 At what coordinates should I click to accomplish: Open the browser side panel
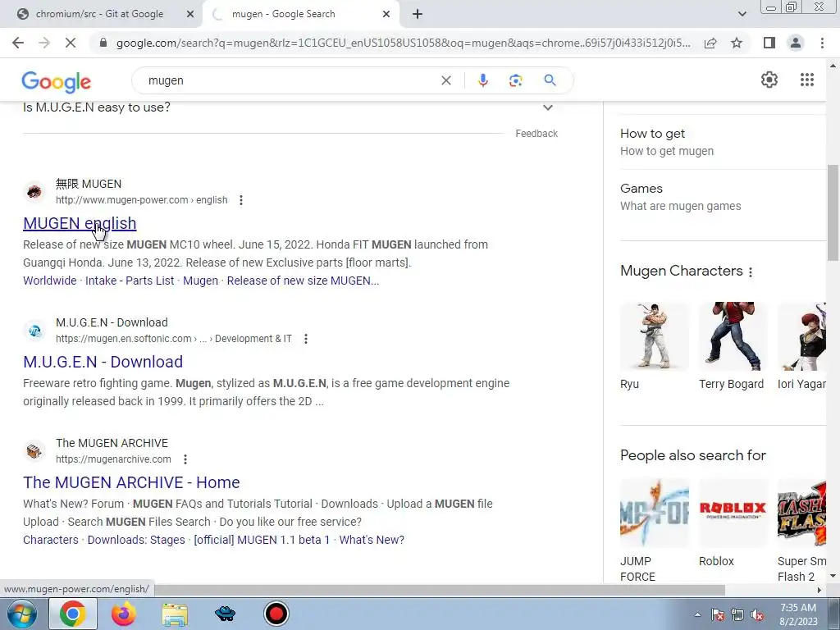tap(769, 43)
